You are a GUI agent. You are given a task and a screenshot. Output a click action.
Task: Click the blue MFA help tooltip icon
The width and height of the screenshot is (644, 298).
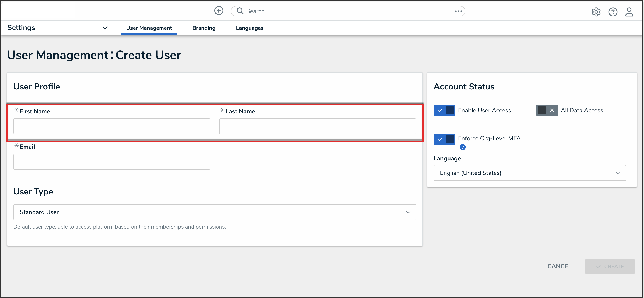pos(462,147)
